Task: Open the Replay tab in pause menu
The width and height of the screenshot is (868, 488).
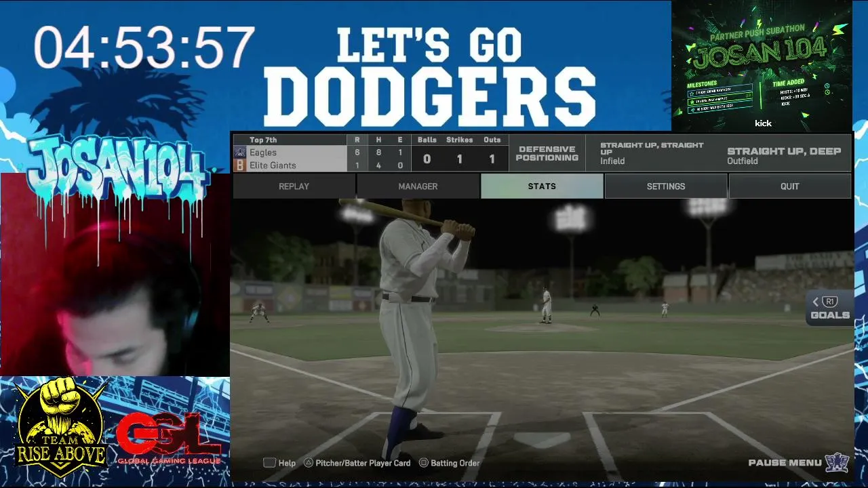Action: pyautogui.click(x=294, y=186)
